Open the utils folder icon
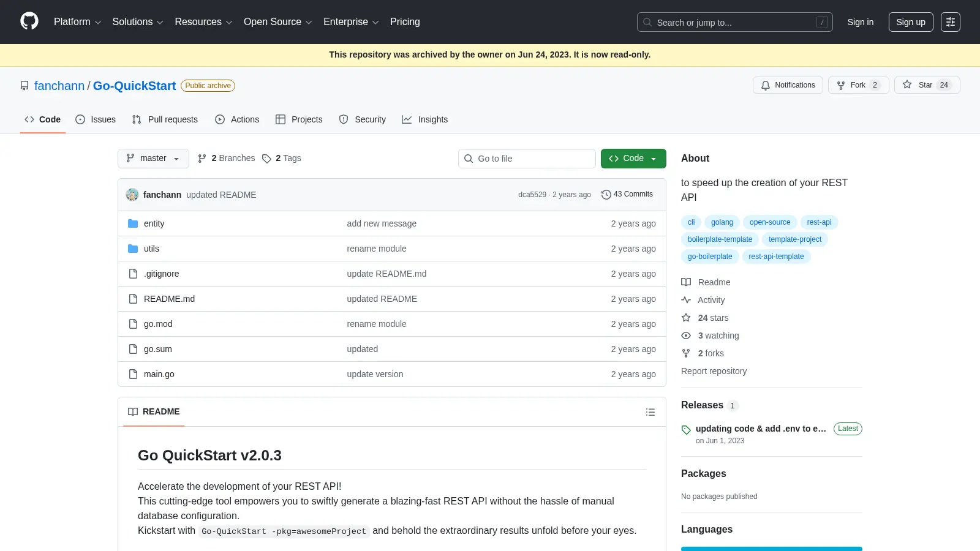The width and height of the screenshot is (980, 551). pos(133,249)
